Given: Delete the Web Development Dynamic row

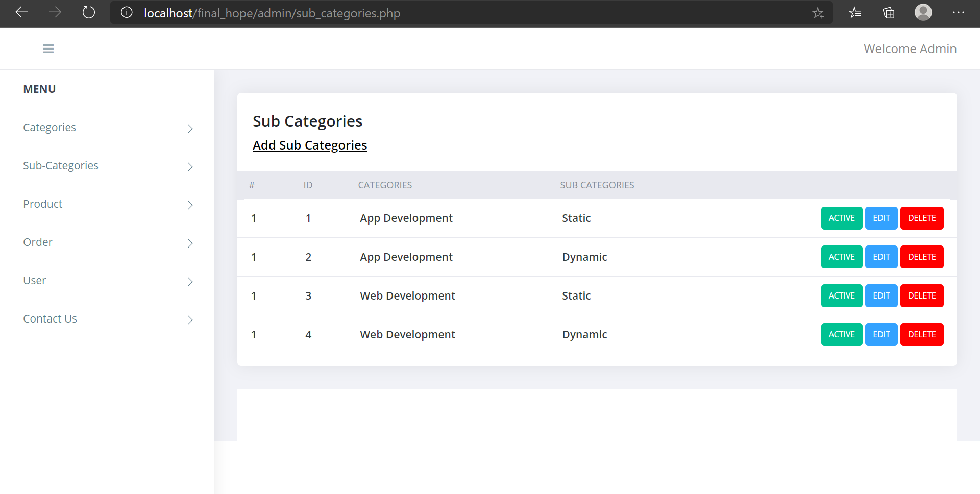Looking at the screenshot, I should point(922,335).
